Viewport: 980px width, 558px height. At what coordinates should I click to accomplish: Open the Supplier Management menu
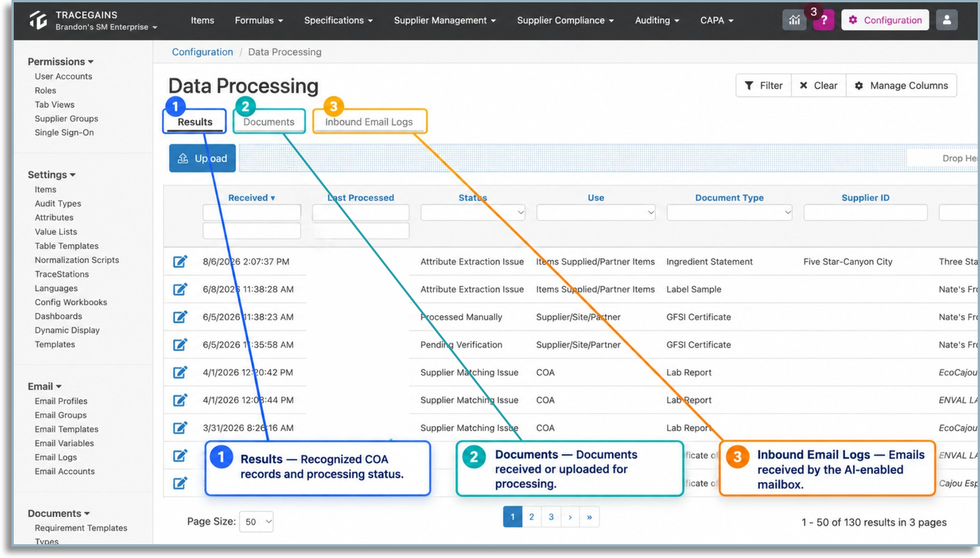(445, 20)
